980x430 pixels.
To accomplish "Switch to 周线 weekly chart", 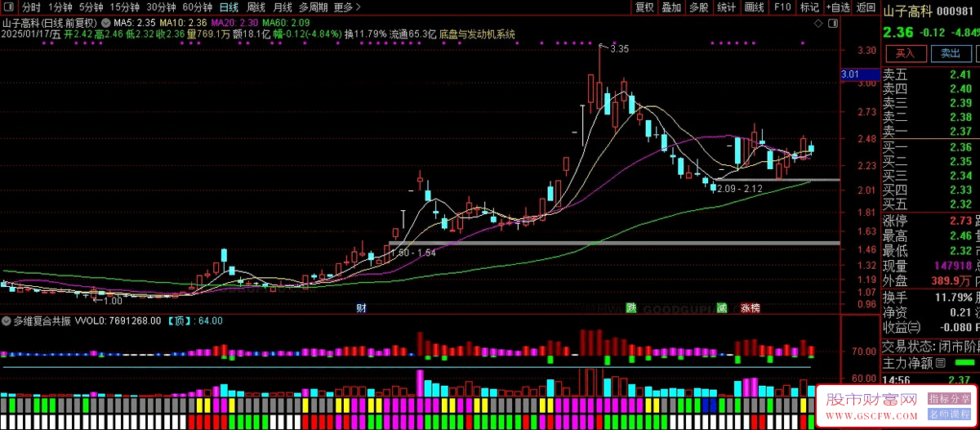I will click(x=256, y=7).
